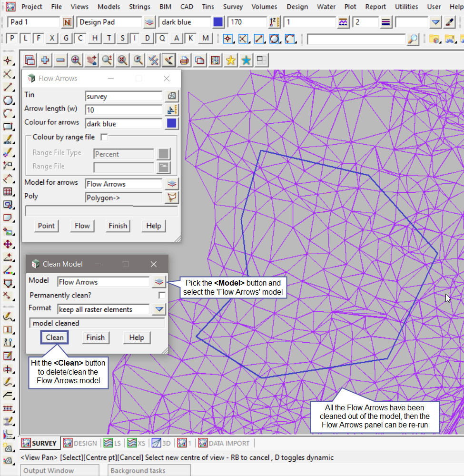Open the dropdown arrow next to eyedropper
The width and height of the screenshot is (464, 476).
tap(436, 22)
